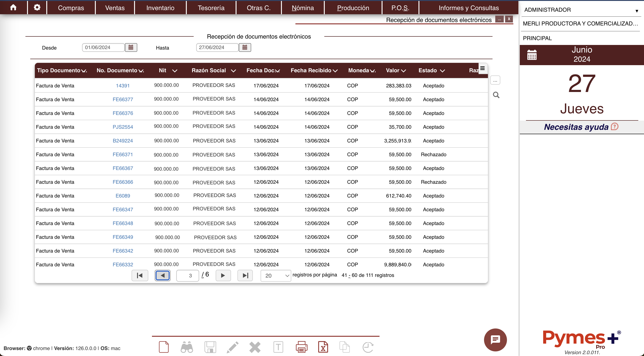The image size is (644, 356).
Task: Click the ellipsis button beside the grid
Action: coord(495,80)
